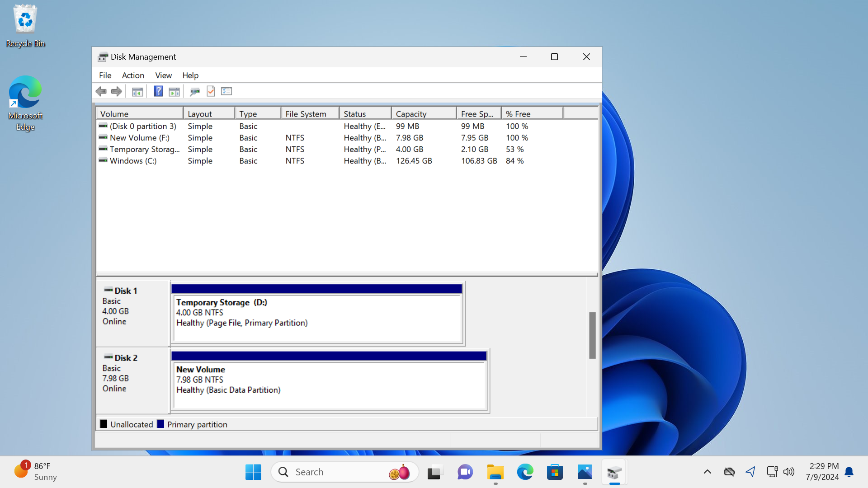868x488 pixels.
Task: Open the File menu
Action: (105, 75)
